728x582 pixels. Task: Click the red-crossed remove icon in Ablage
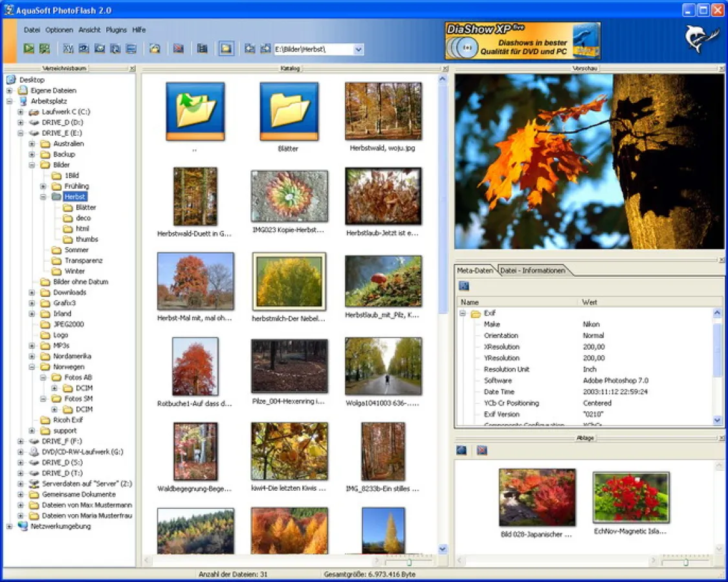[x=481, y=450]
